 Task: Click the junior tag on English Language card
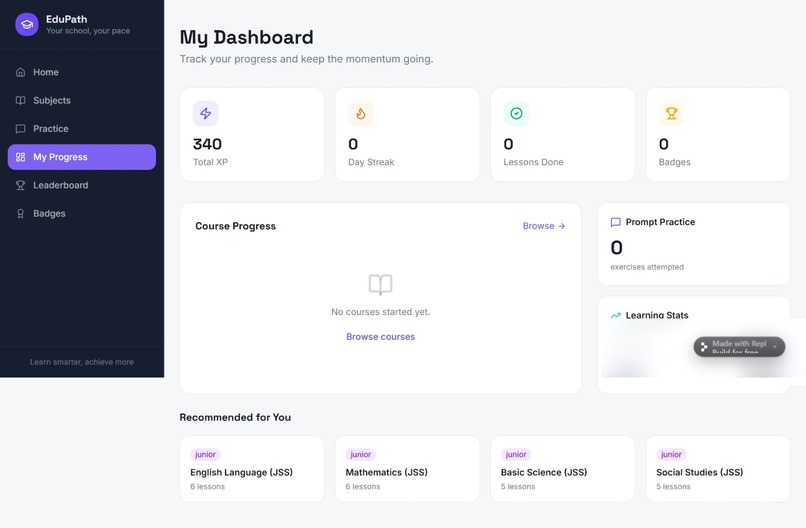click(205, 454)
